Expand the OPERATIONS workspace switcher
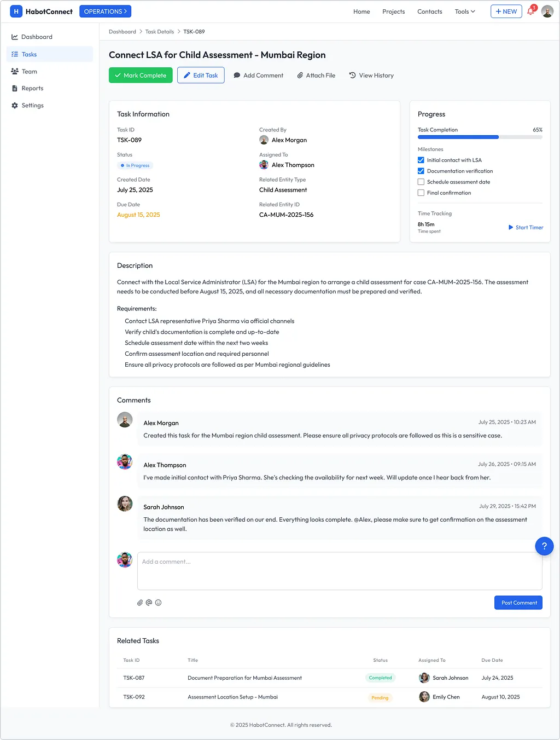Viewport: 560px width, 740px height. pos(106,11)
